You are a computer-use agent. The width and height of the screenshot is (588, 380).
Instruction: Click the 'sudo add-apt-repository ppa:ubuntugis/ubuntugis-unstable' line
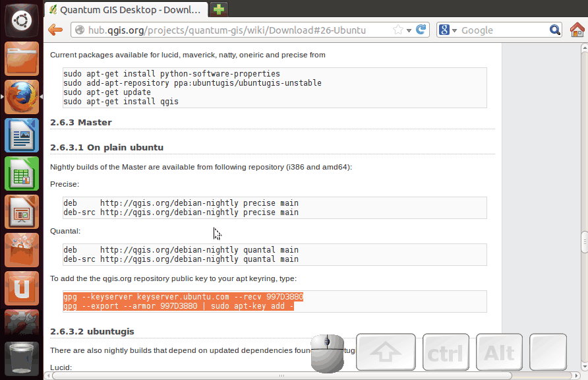(x=192, y=83)
